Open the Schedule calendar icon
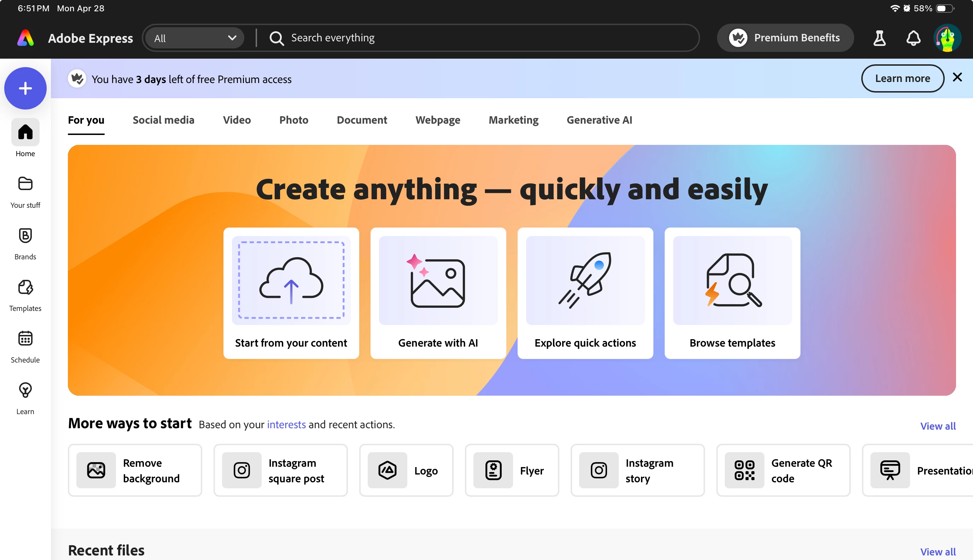Viewport: 973px width, 560px height. [x=25, y=339]
